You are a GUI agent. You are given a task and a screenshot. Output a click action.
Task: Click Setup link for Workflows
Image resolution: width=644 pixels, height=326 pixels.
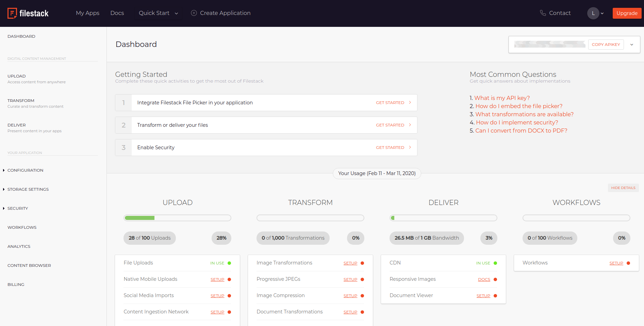(616, 263)
